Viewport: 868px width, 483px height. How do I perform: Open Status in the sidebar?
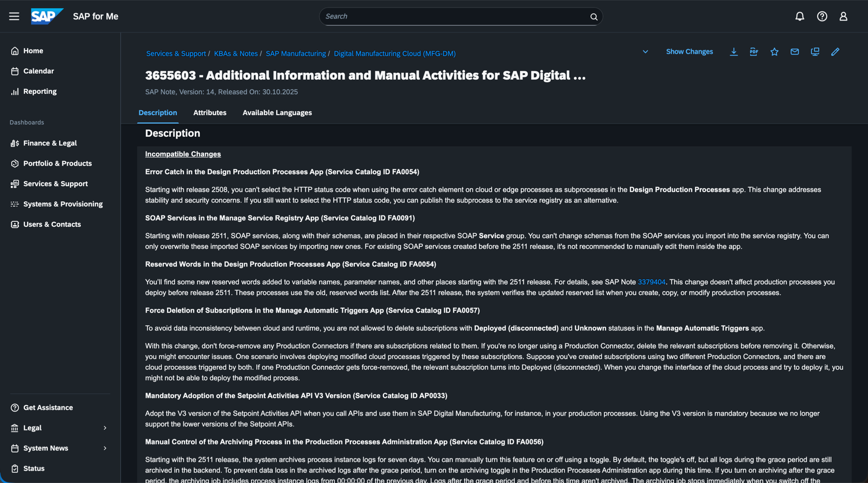click(34, 469)
